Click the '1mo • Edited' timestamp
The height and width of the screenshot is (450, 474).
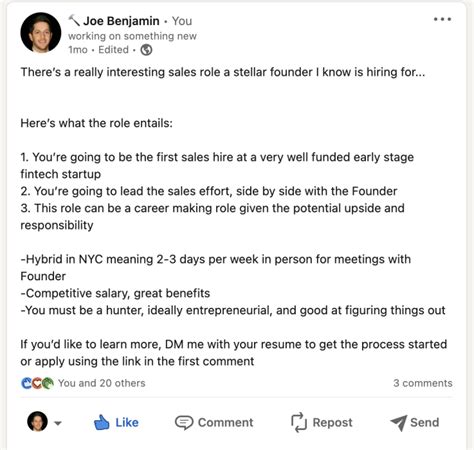(x=98, y=50)
